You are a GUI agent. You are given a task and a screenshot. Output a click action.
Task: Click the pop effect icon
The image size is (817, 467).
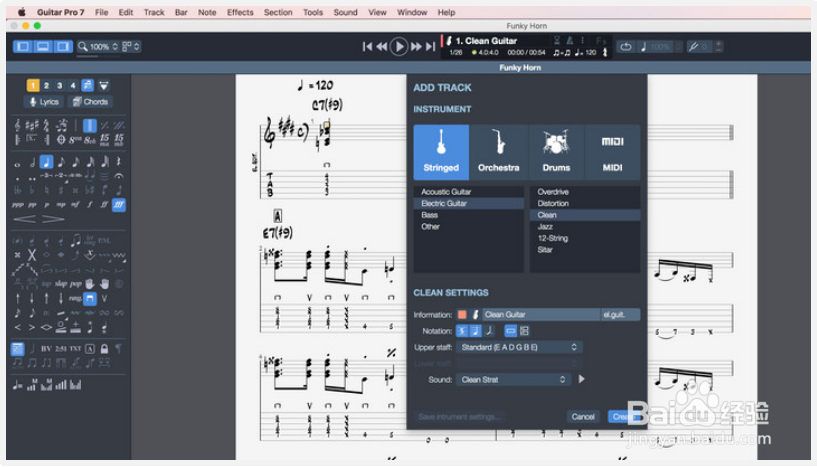76,284
